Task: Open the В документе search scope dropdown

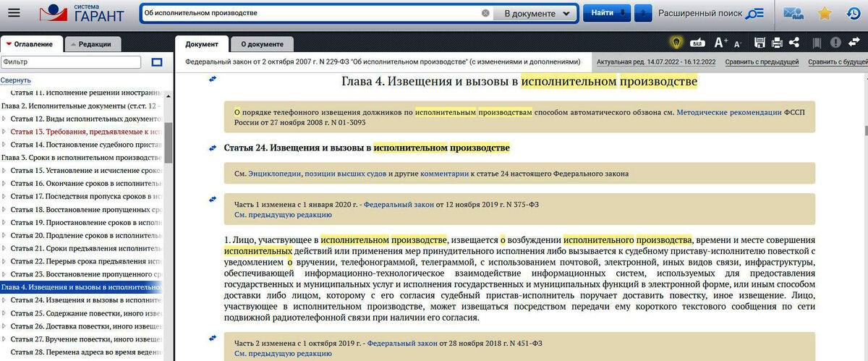Action: [536, 13]
